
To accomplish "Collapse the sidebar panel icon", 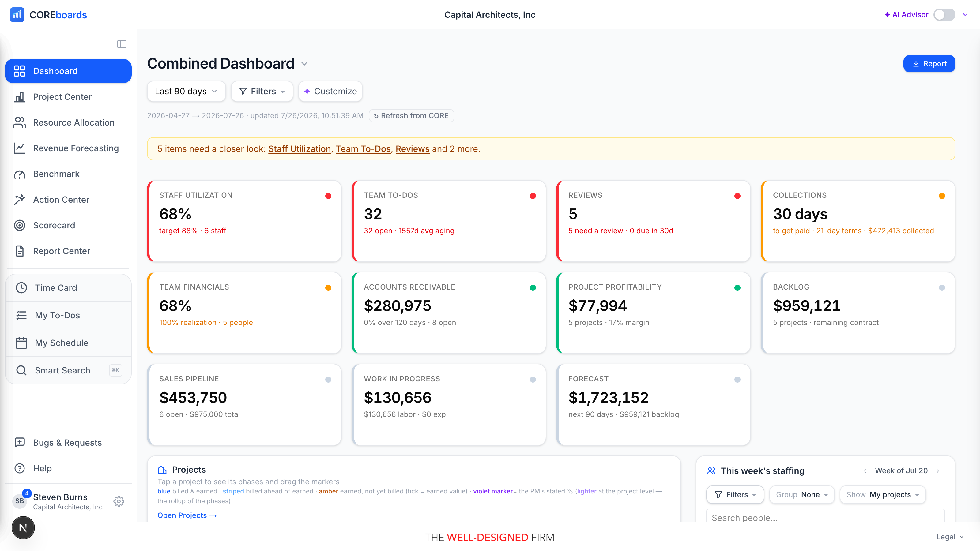I will (x=122, y=44).
